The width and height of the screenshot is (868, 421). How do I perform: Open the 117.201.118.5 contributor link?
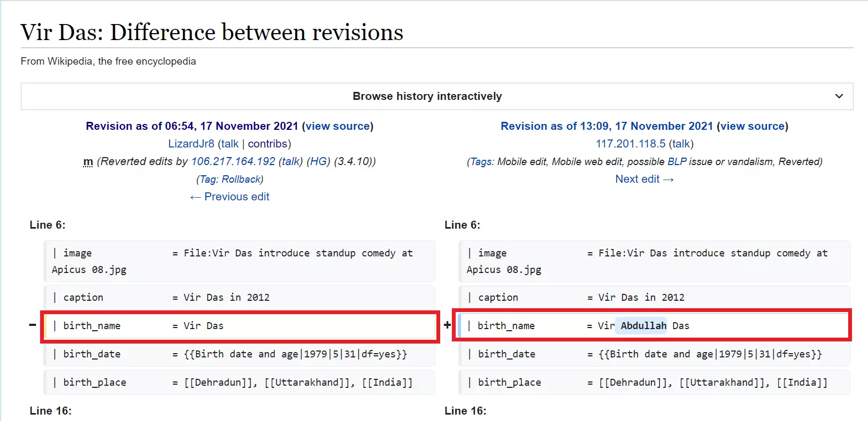point(631,144)
